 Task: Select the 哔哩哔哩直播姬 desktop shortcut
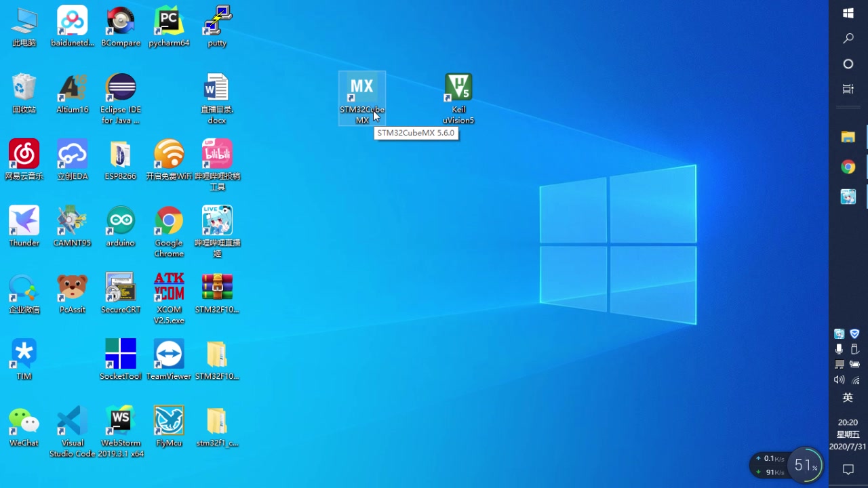tap(217, 232)
